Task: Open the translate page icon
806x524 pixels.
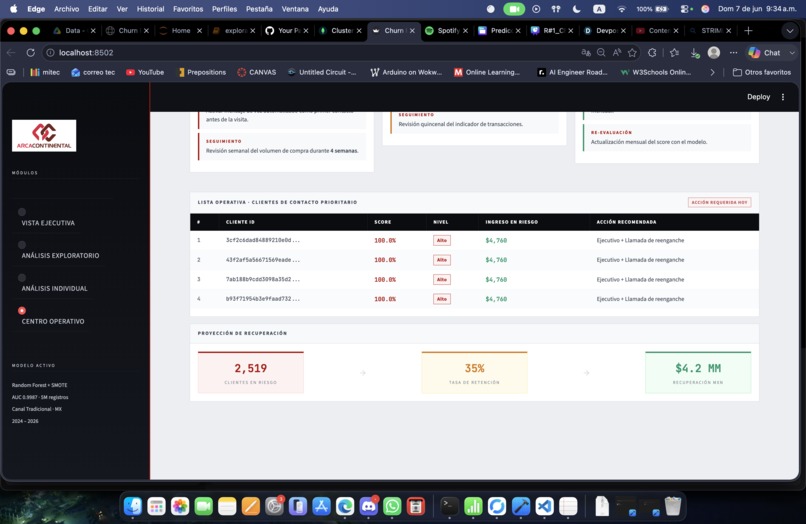Action: (x=585, y=52)
